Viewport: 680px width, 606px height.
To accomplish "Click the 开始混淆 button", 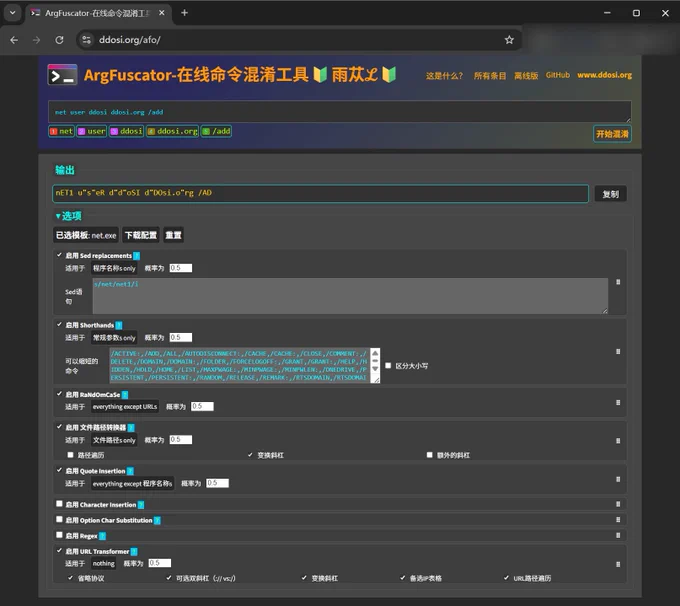I will tap(612, 134).
